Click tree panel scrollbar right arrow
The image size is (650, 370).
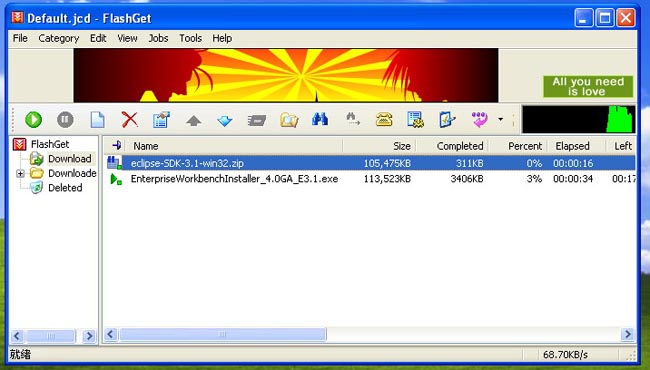tap(89, 336)
